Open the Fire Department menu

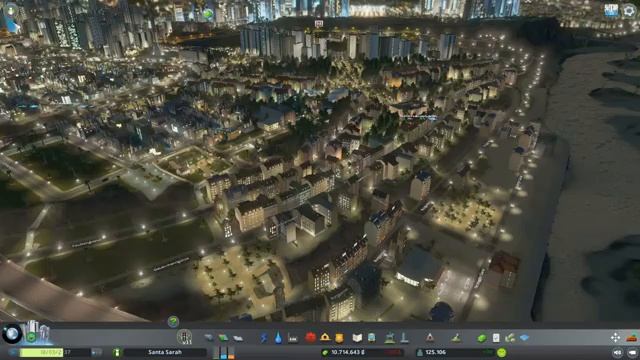click(x=325, y=337)
